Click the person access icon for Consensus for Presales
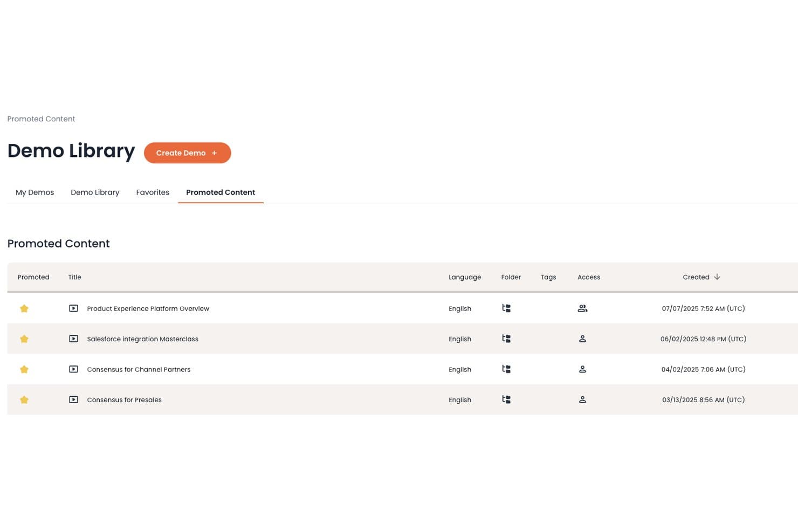This screenshot has width=798, height=532. coord(582,400)
